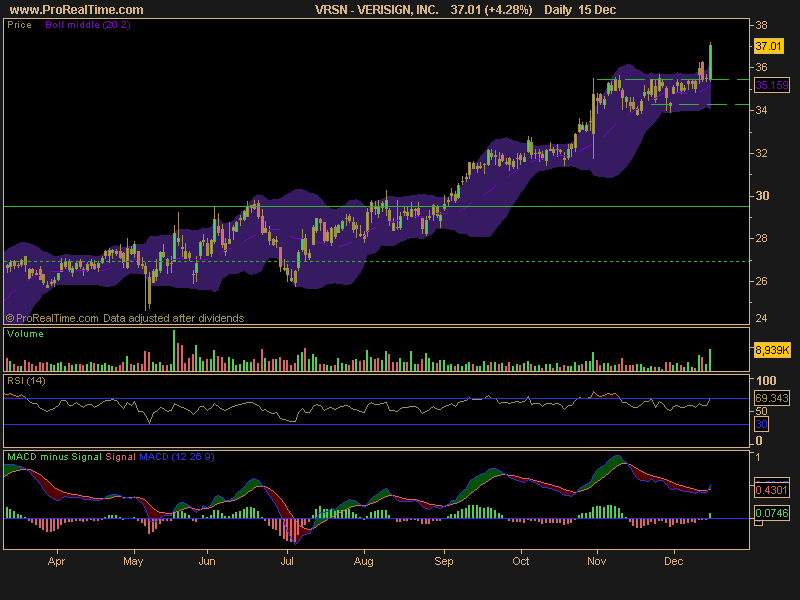Click the May month label on time axis
Viewport: 800px width, 600px height.
click(x=133, y=561)
